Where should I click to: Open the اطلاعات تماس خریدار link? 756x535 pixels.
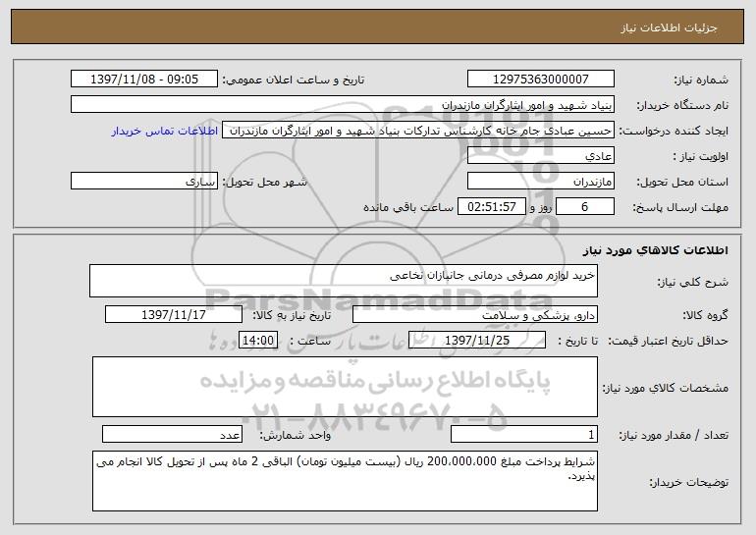165,131
